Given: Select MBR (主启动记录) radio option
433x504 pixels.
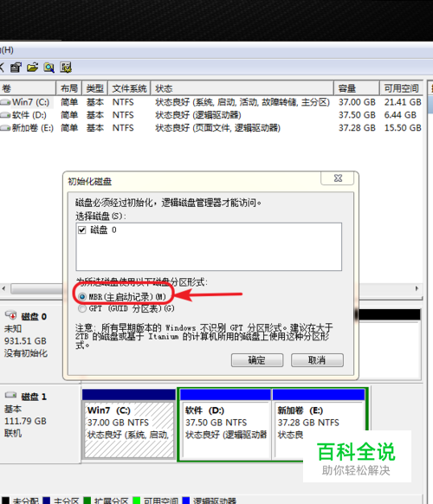Looking at the screenshot, I should 82,297.
